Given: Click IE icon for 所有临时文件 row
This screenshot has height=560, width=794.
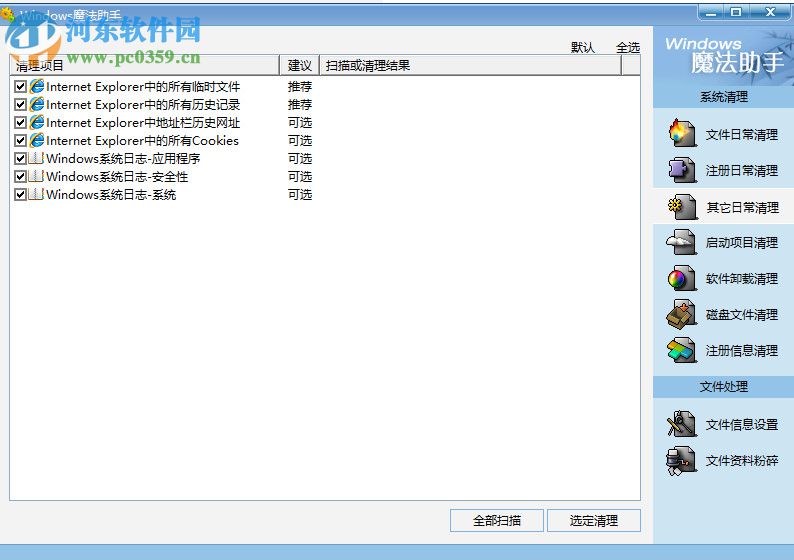Looking at the screenshot, I should (36, 86).
